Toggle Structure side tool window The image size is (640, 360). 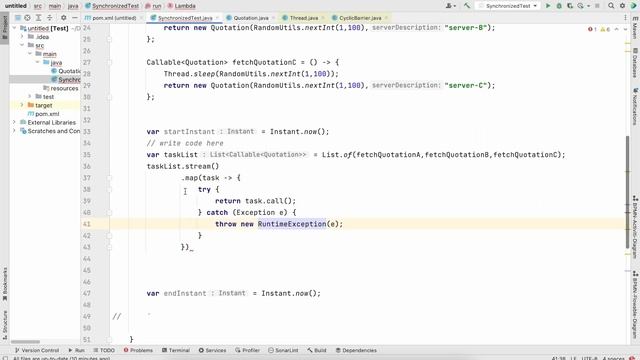click(x=4, y=324)
